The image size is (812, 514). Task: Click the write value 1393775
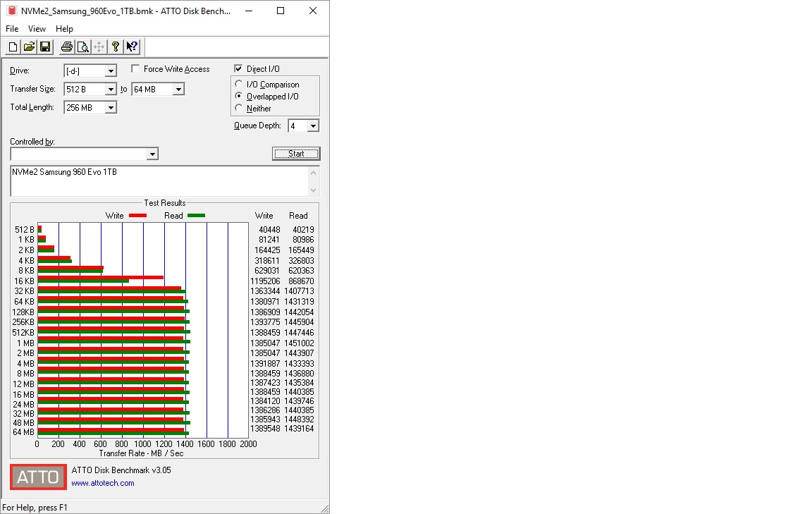pos(265,322)
